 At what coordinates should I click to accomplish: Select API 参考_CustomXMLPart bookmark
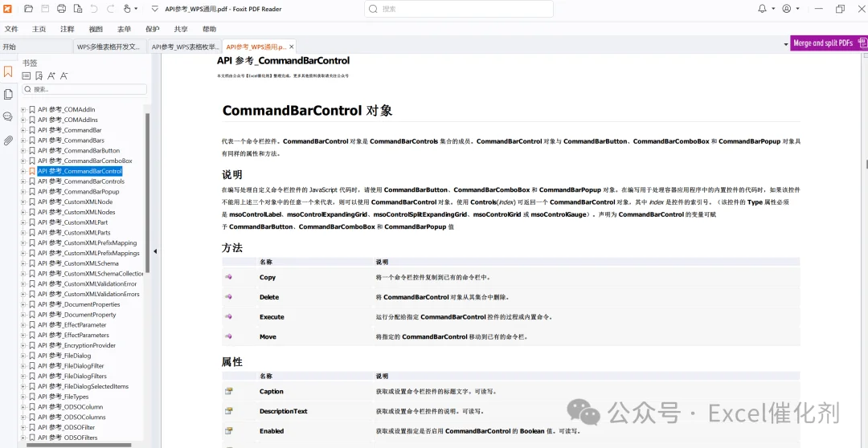coord(72,222)
